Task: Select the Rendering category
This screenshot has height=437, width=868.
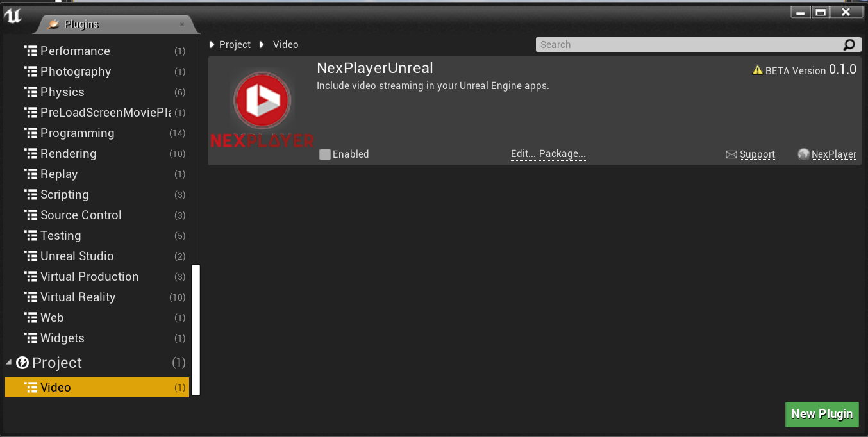Action: [97, 154]
